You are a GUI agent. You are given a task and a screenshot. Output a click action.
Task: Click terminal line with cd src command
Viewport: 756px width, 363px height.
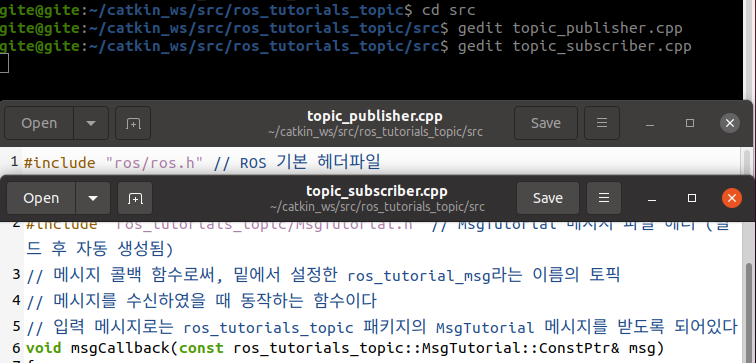click(x=238, y=9)
